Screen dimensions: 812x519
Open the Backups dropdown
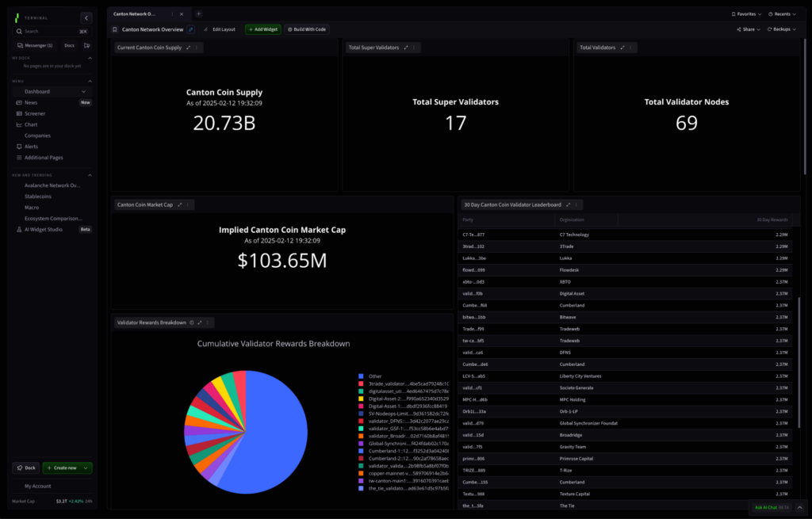click(x=782, y=29)
